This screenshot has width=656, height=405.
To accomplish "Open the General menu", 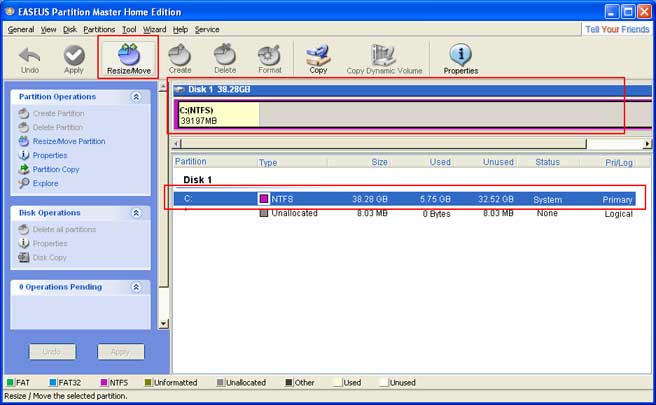I will pos(21,29).
